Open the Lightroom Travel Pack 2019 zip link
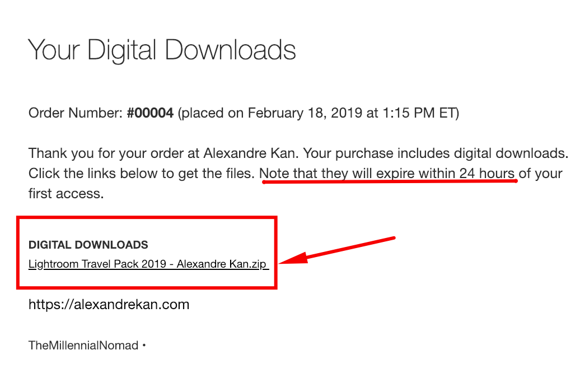 (x=148, y=264)
